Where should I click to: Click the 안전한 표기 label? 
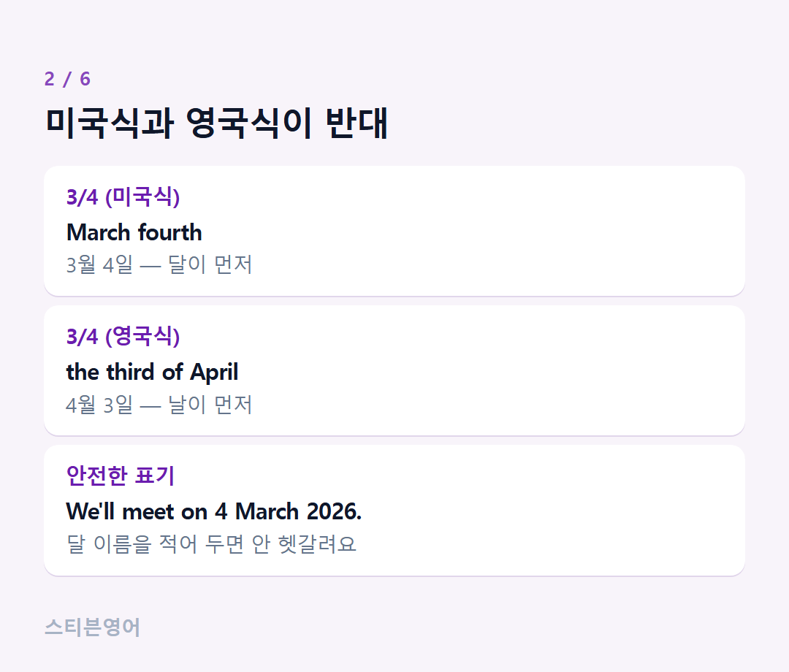(121, 476)
